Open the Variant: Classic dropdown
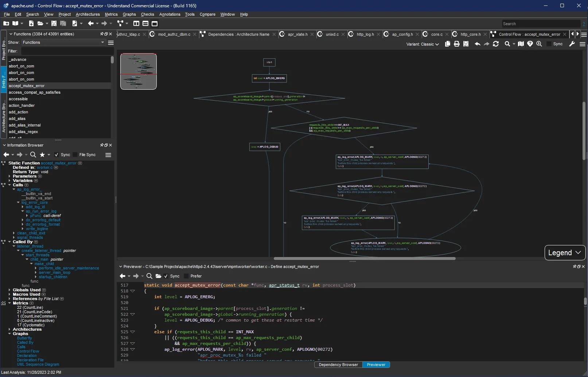The height and width of the screenshot is (377, 588). [422, 44]
